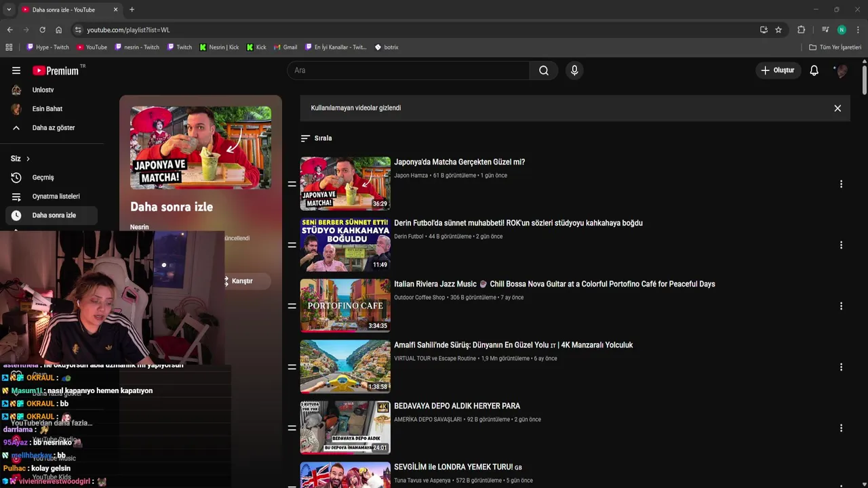Click the Japon Hamza channel name
The width and height of the screenshot is (868, 488).
tap(411, 176)
